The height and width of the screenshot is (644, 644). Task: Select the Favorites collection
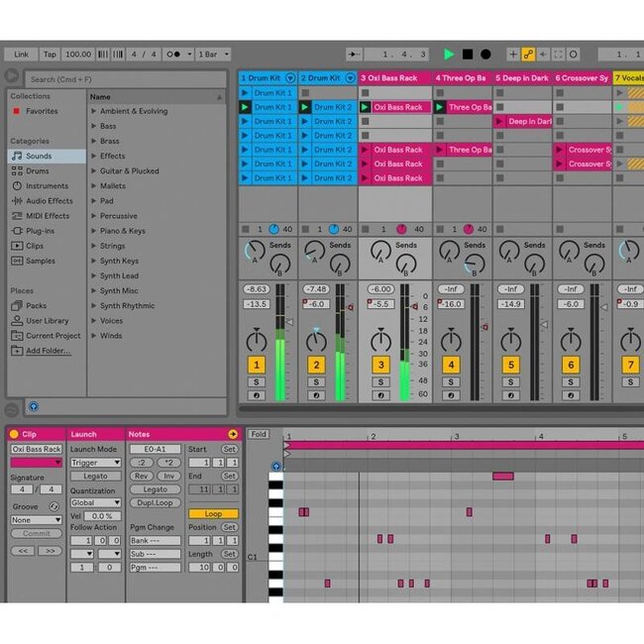(x=41, y=111)
